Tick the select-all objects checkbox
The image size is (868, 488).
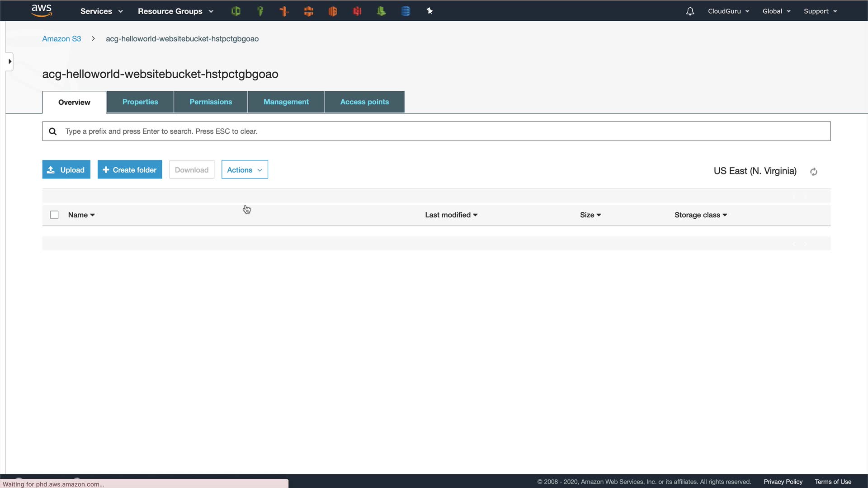point(54,215)
